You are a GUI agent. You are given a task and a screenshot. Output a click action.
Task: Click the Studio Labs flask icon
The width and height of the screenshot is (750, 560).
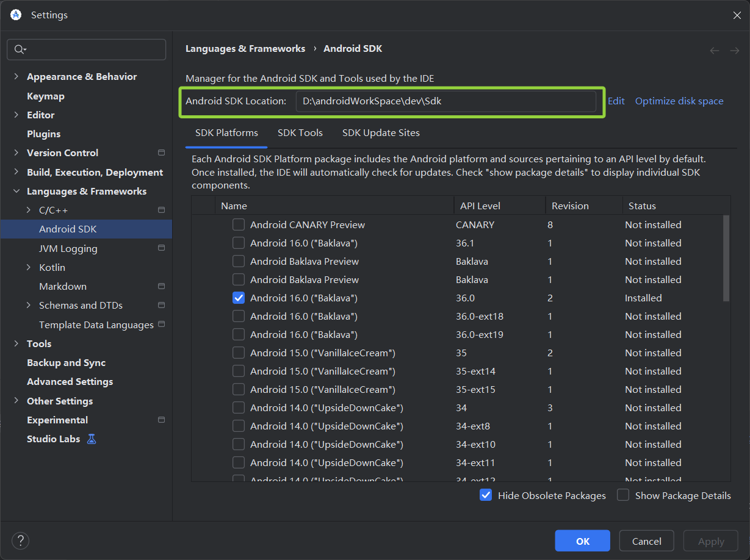click(x=92, y=439)
